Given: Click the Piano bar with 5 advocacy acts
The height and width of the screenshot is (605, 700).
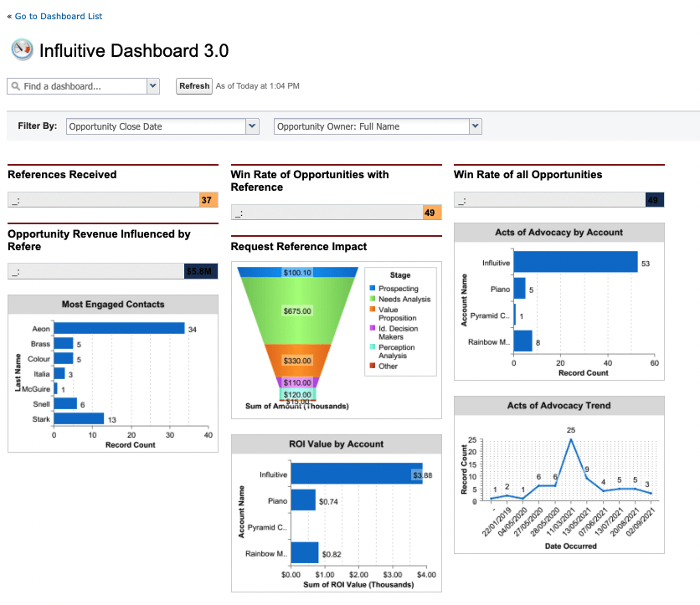Looking at the screenshot, I should tap(520, 288).
